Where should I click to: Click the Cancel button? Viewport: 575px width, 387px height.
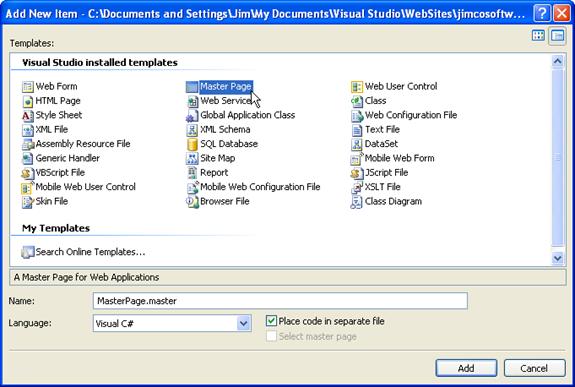pyautogui.click(x=534, y=368)
